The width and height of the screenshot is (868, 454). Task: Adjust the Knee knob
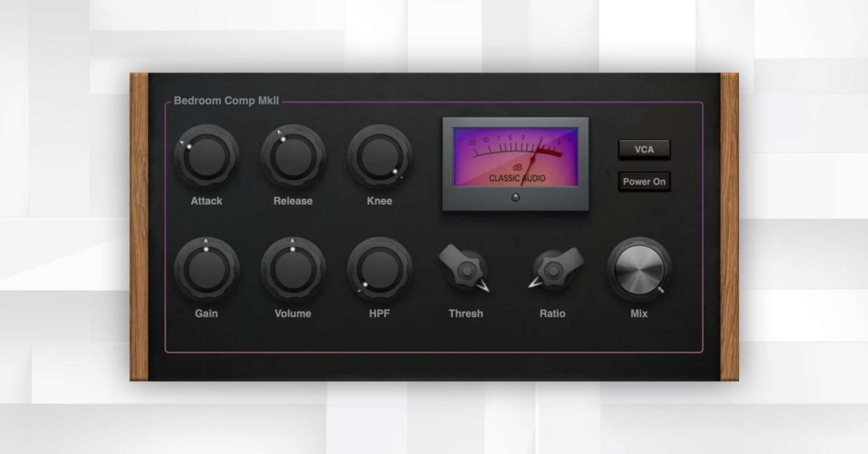pyautogui.click(x=380, y=157)
